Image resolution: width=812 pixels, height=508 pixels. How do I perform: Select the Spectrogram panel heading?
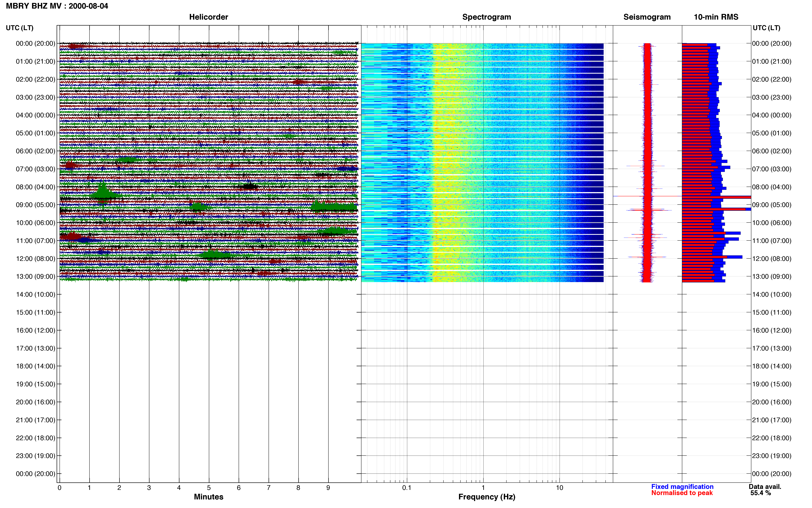(487, 17)
